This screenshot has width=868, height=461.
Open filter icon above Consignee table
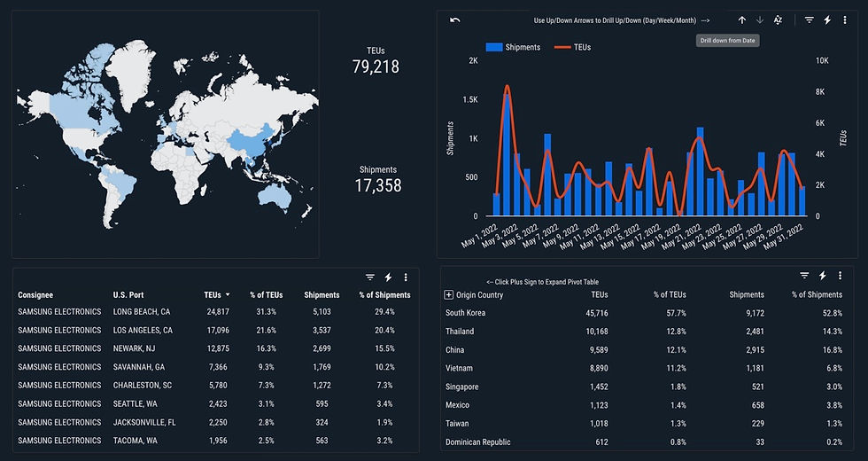370,277
